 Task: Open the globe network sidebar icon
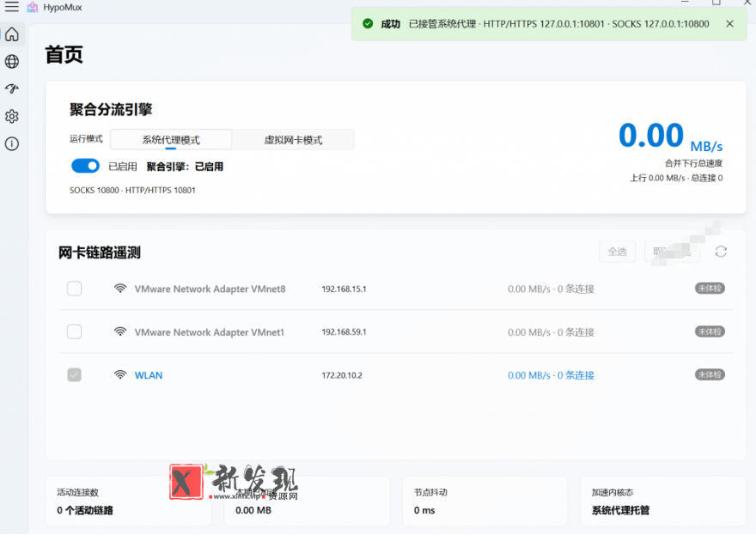(x=12, y=62)
